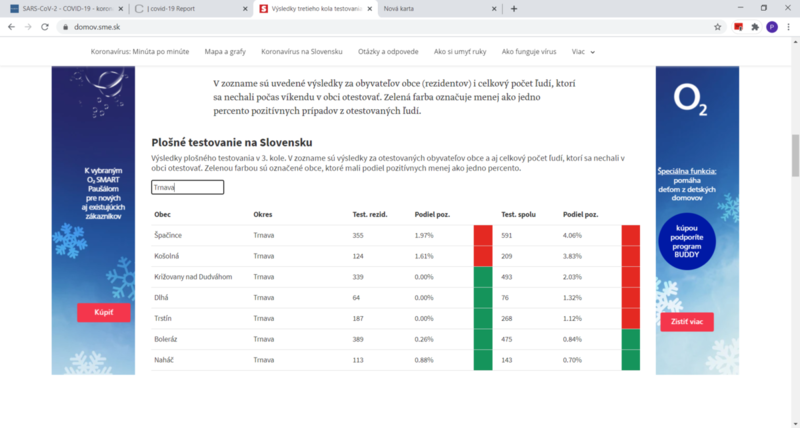Go back to the previous page
Image resolution: width=800 pixels, height=428 pixels.
coord(12,27)
